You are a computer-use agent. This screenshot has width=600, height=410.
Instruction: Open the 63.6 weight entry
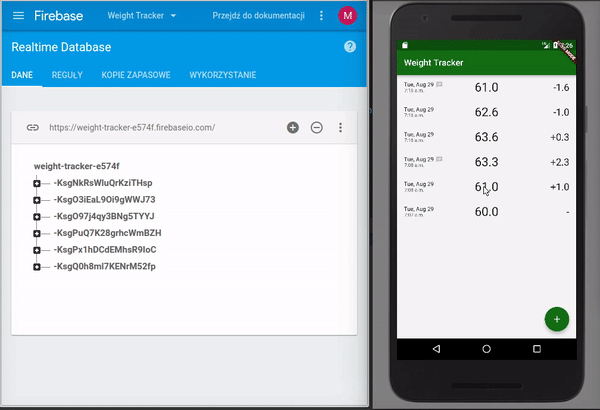click(x=486, y=137)
